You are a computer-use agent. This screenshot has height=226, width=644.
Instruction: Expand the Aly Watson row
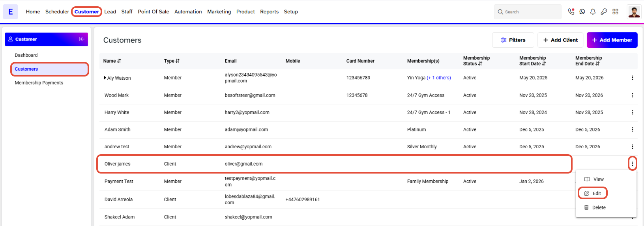[105, 78]
